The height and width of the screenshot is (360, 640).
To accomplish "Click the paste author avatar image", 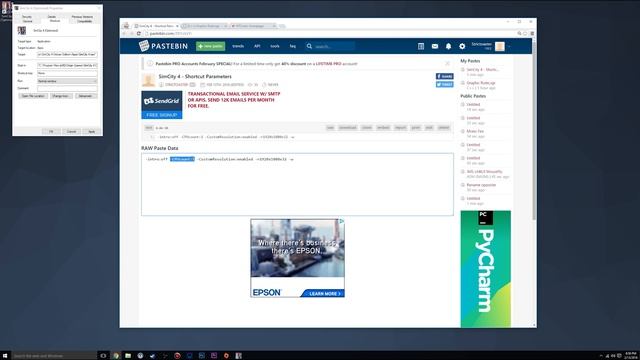I will [x=148, y=80].
